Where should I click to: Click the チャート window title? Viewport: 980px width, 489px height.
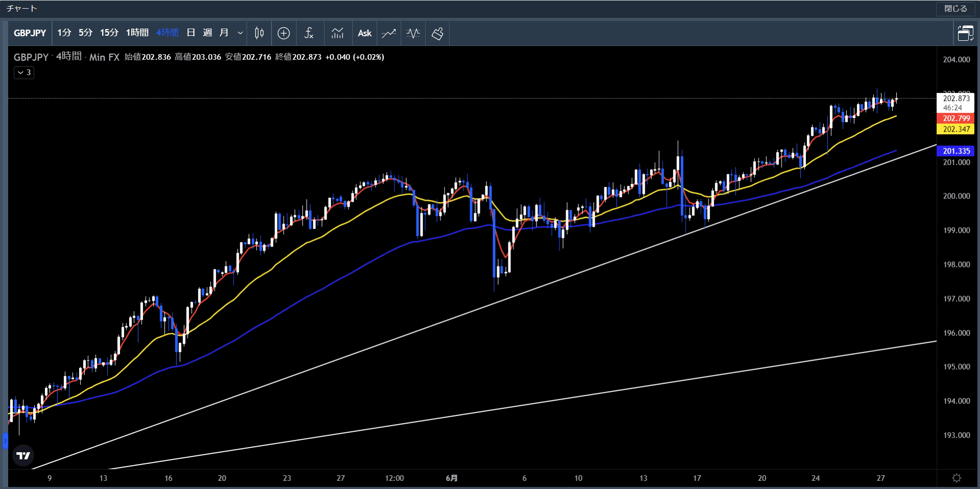point(22,9)
